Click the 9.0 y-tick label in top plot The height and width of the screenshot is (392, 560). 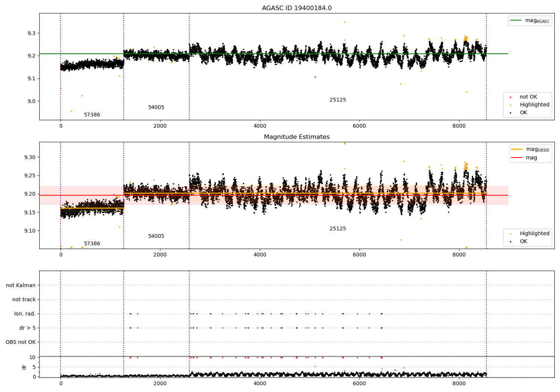click(31, 102)
